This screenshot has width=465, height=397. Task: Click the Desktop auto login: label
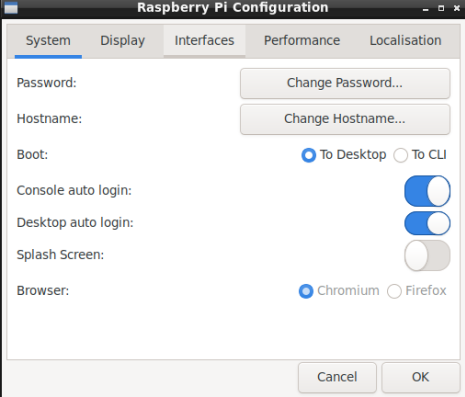pyautogui.click(x=75, y=223)
